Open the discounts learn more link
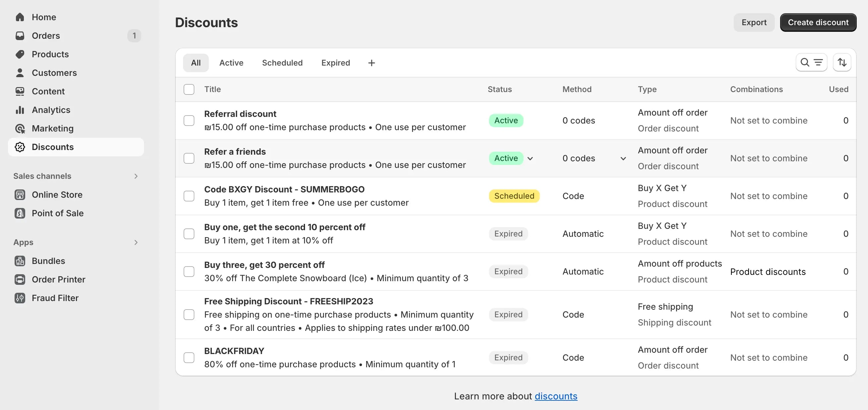Viewport: 868px width, 410px height. pos(556,396)
